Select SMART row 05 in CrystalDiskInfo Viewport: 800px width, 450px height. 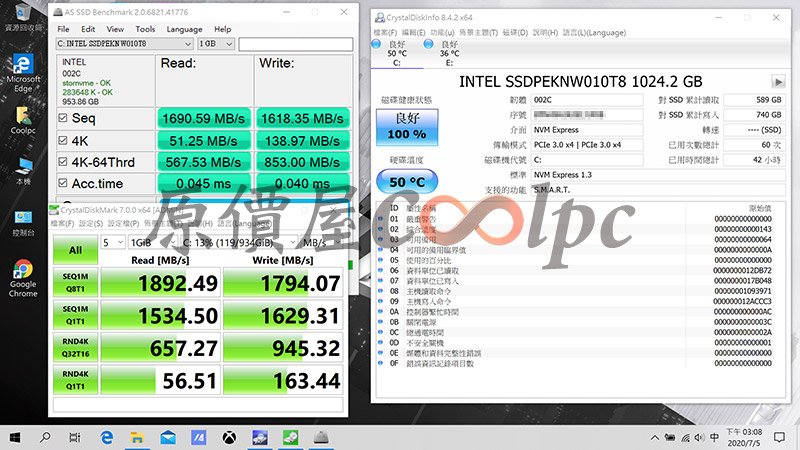(576, 260)
